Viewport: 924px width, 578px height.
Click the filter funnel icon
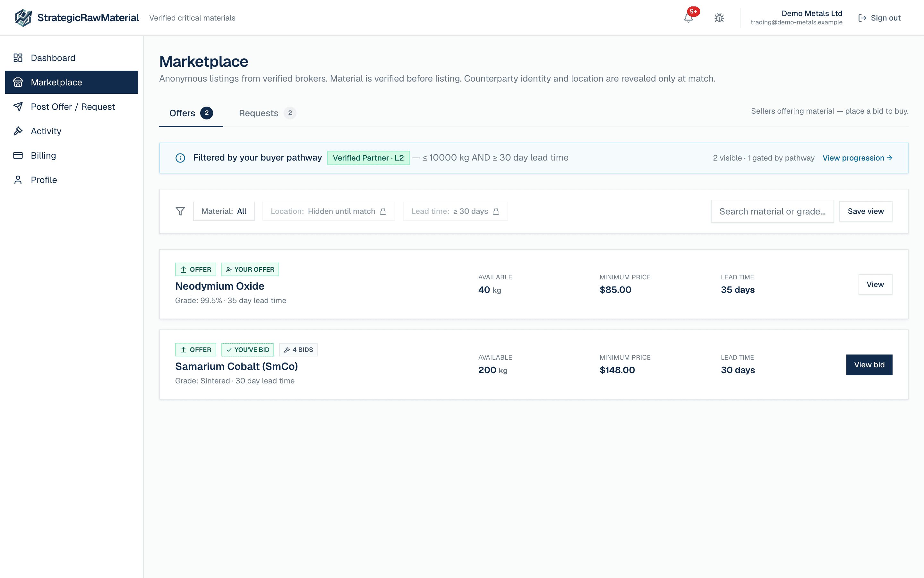180,211
